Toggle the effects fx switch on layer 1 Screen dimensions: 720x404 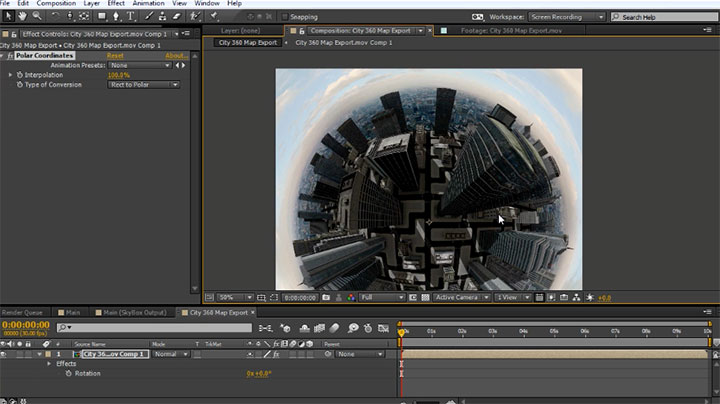[276, 354]
